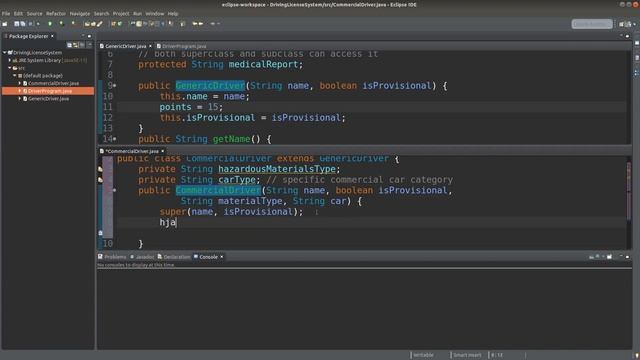
Task: Open the Run menu
Action: 138,13
